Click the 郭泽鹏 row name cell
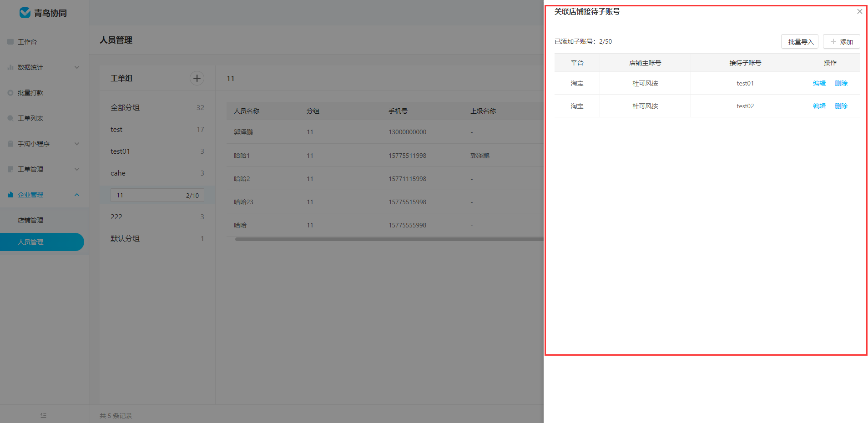868x423 pixels. coord(243,132)
